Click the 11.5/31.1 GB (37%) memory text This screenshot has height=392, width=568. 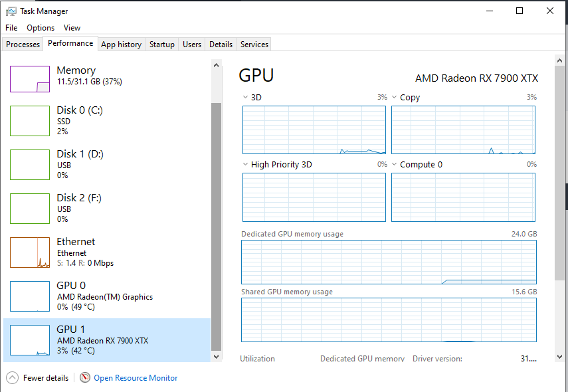click(90, 82)
